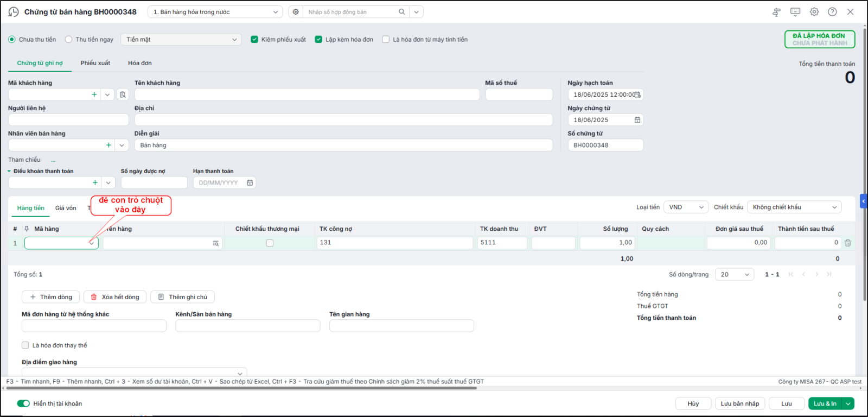
Task: Open calendar for Ngày chứng từ
Action: [x=637, y=120]
